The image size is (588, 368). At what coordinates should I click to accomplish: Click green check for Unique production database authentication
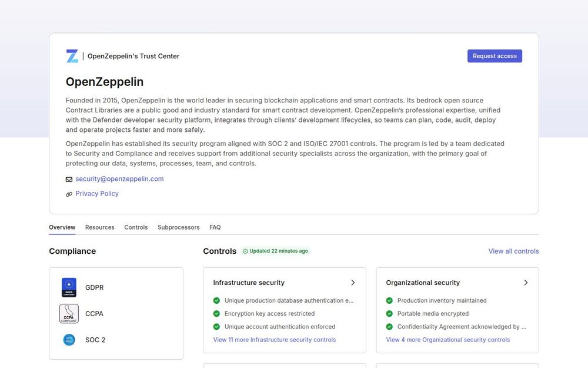[216, 300]
